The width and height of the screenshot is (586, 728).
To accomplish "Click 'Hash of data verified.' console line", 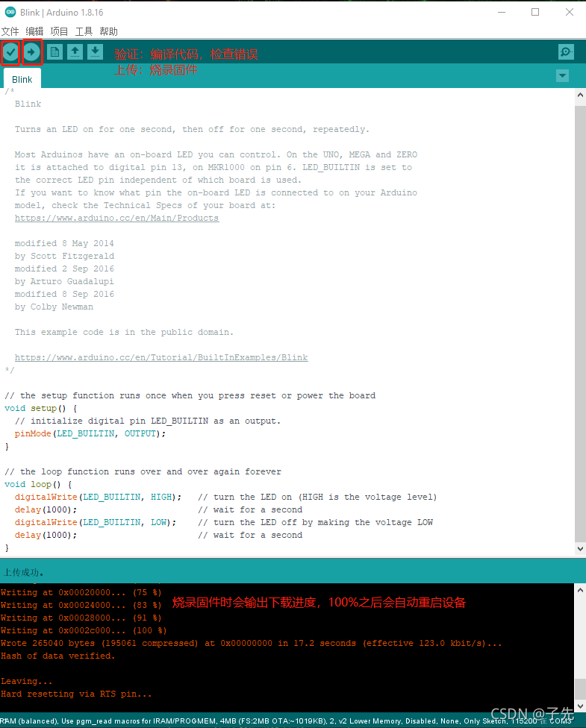I will click(57, 656).
